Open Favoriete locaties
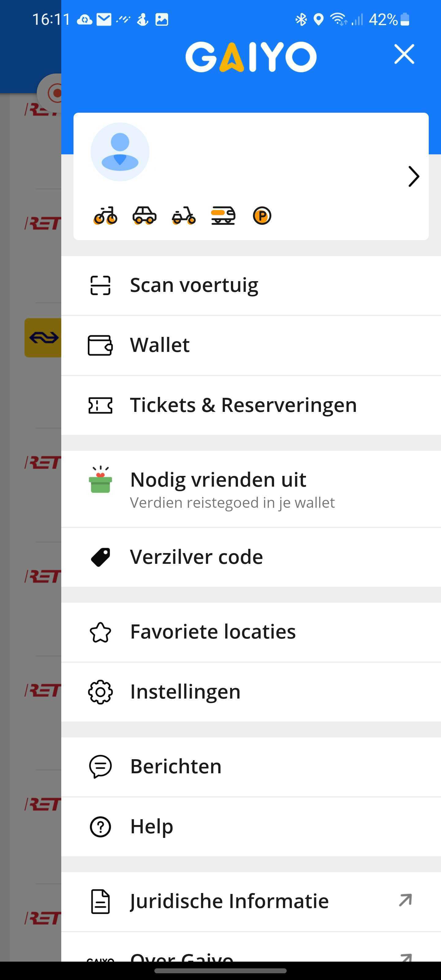Screen dimensions: 441x980 251,632
